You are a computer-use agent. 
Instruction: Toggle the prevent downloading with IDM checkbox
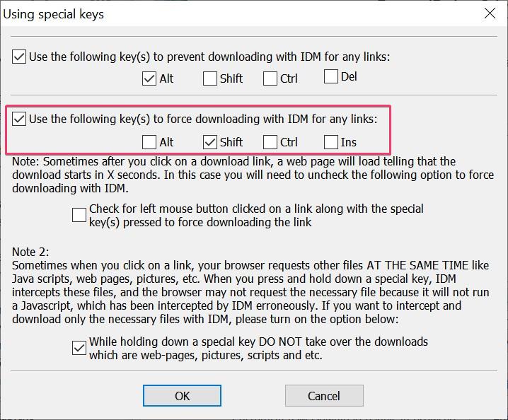pos(19,57)
